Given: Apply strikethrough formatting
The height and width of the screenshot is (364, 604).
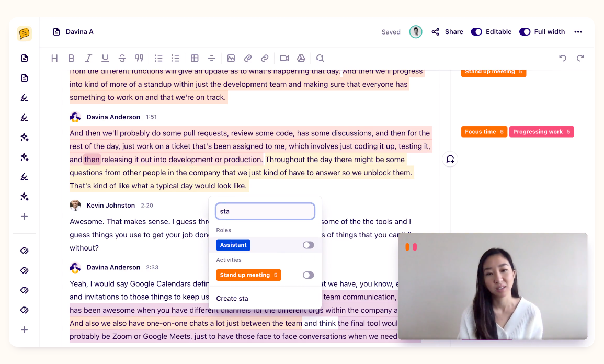Looking at the screenshot, I should [x=122, y=58].
